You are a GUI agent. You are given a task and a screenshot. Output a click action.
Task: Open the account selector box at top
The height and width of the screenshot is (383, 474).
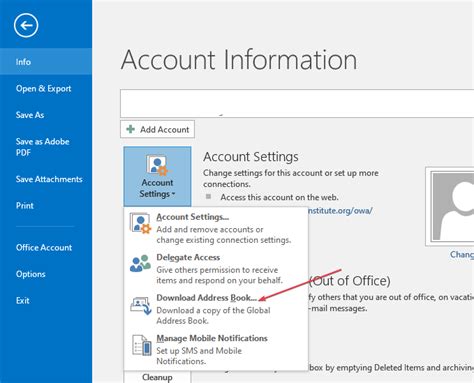(297, 103)
